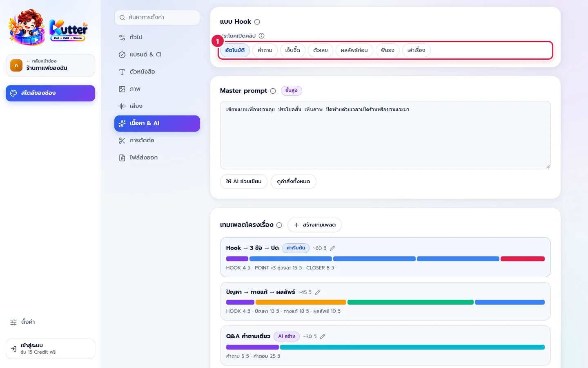Click เข้าสู่ระบบ to log in
This screenshot has height=368, width=588.
tap(50, 349)
